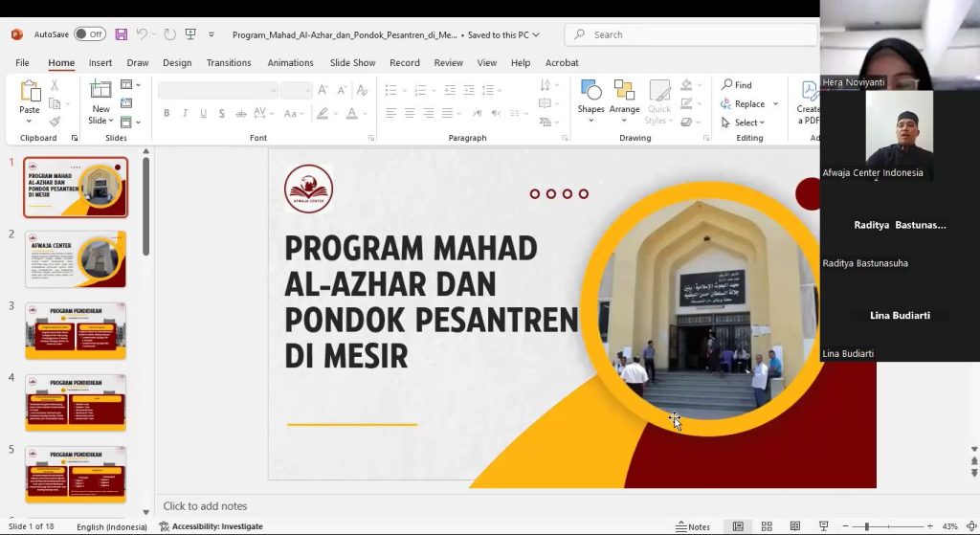Open the Slide Show tab
The width and height of the screenshot is (980, 535).
pos(352,62)
